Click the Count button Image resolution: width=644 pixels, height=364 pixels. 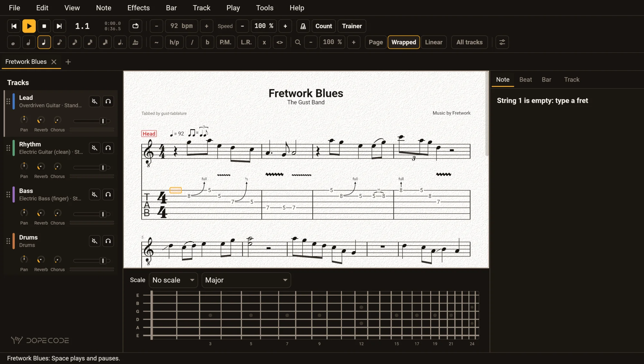[x=324, y=26]
